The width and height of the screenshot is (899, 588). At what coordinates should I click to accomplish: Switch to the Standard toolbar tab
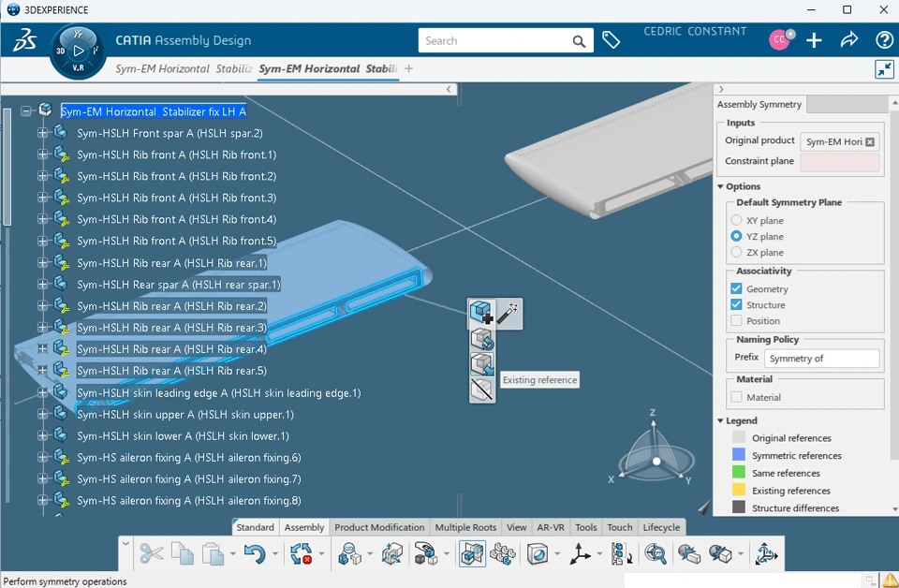tap(255, 527)
